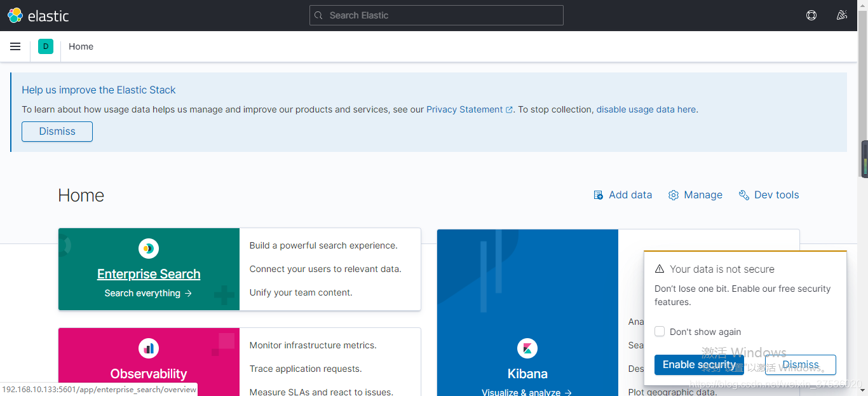The width and height of the screenshot is (868, 396).
Task: Click 'Help us improve the Elastic Stack' heading
Action: pyautogui.click(x=98, y=90)
